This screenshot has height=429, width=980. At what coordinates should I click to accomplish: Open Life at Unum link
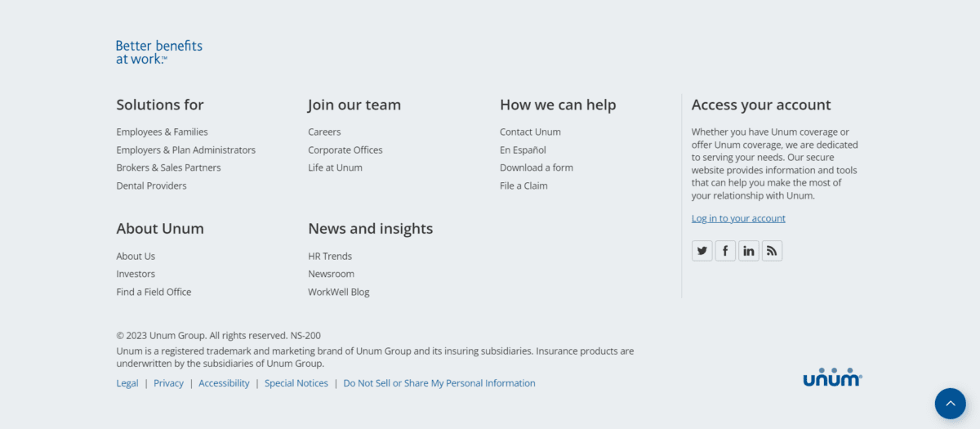point(335,168)
